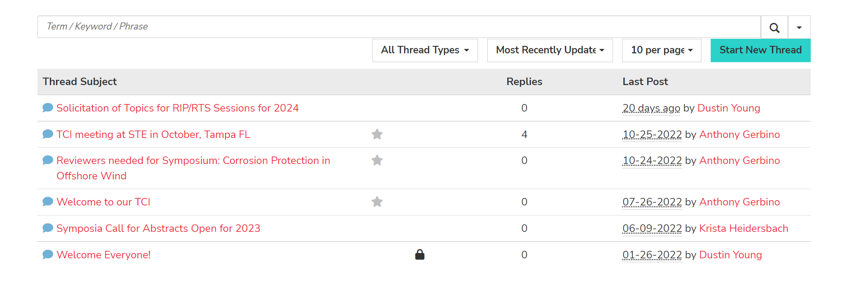Click speech bubble icon beside Welcome to our TCI

[x=48, y=202]
